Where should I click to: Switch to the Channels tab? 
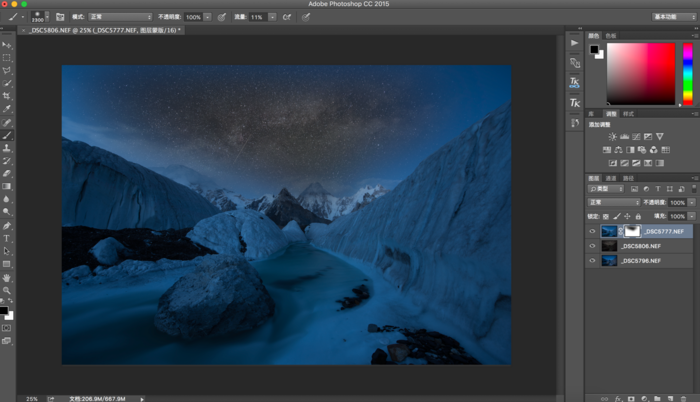[611, 178]
